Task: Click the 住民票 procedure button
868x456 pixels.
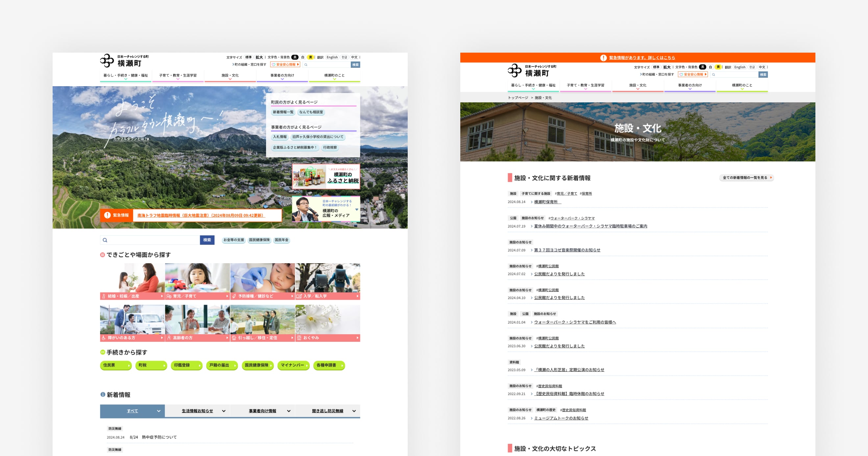Action: 116,365
